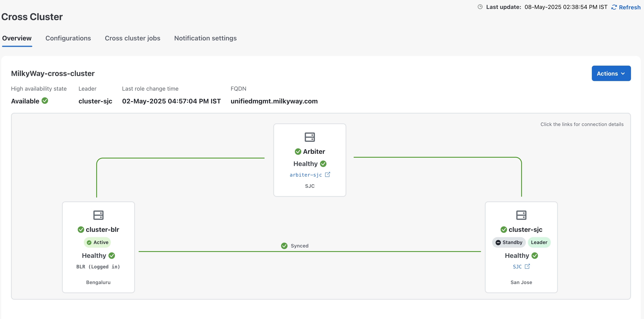Viewport: 644px width, 319px height.
Task: Click '02-May-2025 04:57:04 PM IST' timestamp
Action: coord(171,101)
